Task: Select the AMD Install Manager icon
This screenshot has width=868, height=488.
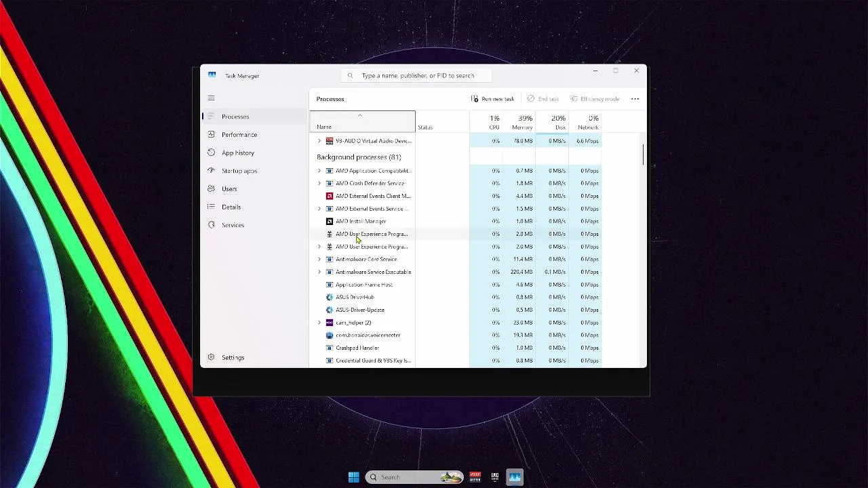Action: pyautogui.click(x=330, y=221)
